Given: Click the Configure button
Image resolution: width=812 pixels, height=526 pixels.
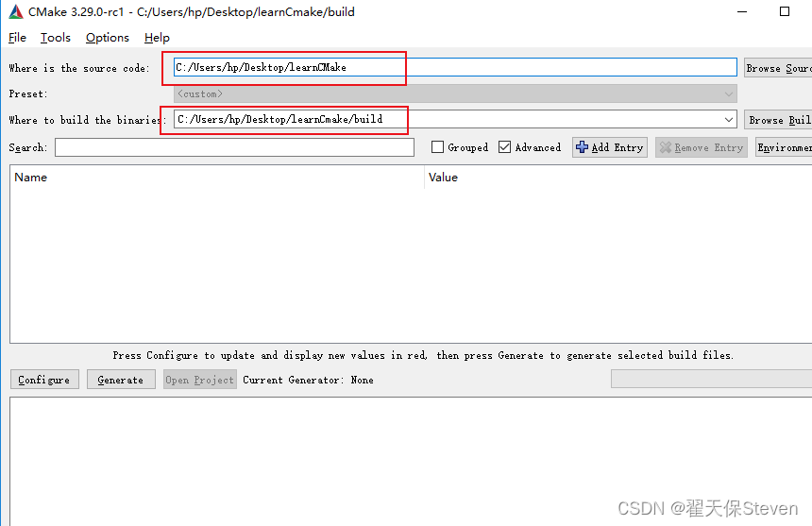Looking at the screenshot, I should coord(44,380).
